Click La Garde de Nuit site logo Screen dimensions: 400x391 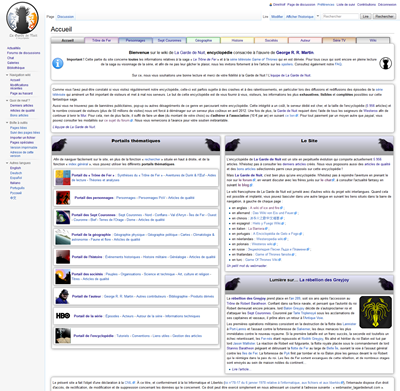(22, 20)
